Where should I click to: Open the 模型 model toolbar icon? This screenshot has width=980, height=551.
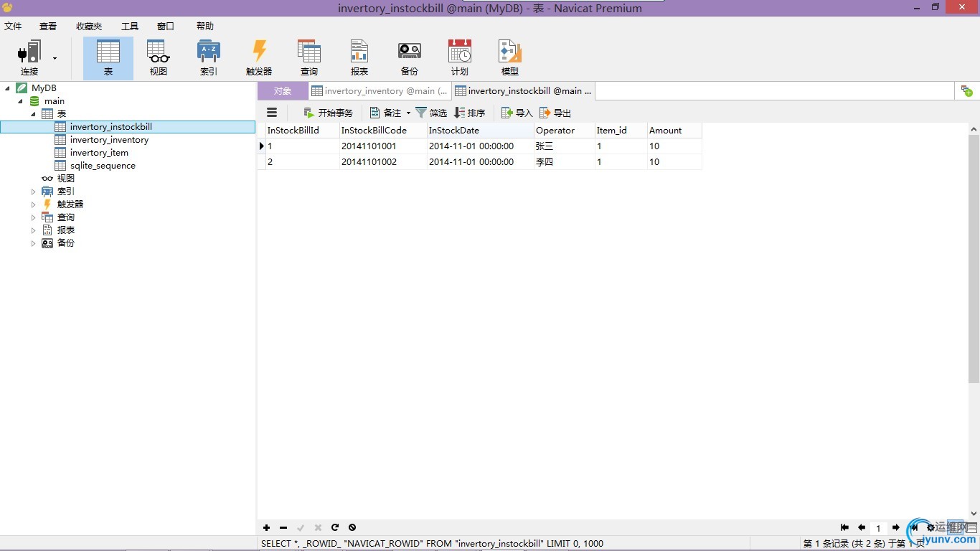coord(510,58)
